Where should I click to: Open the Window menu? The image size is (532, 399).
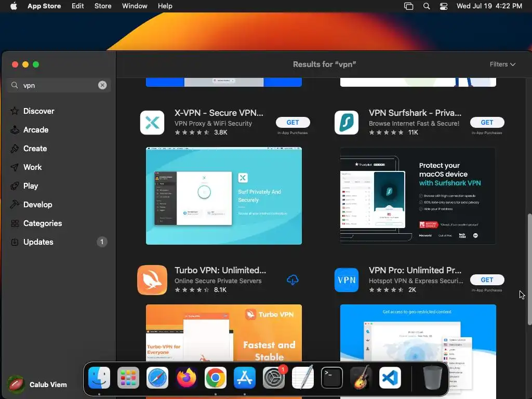pos(135,6)
